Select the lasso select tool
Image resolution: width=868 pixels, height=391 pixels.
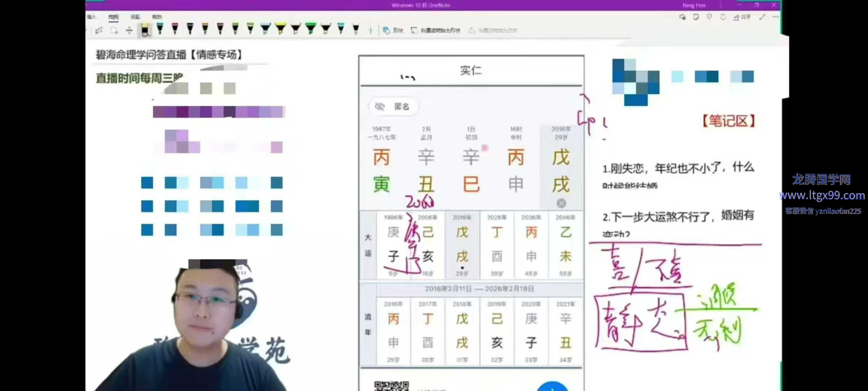pos(114,31)
